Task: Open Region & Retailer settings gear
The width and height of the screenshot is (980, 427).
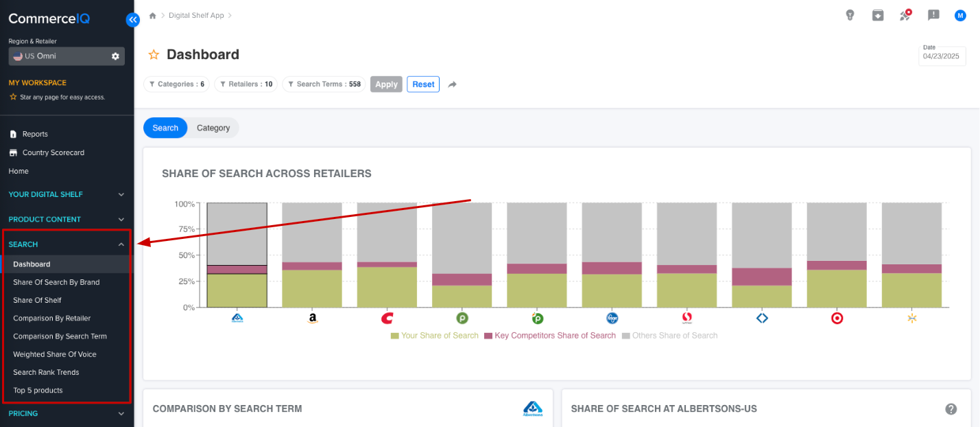Action: click(x=115, y=56)
